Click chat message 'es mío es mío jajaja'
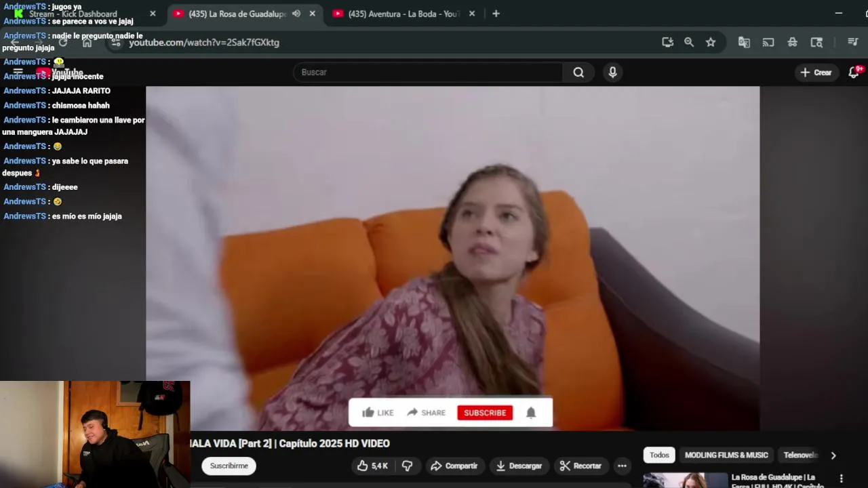 point(87,216)
